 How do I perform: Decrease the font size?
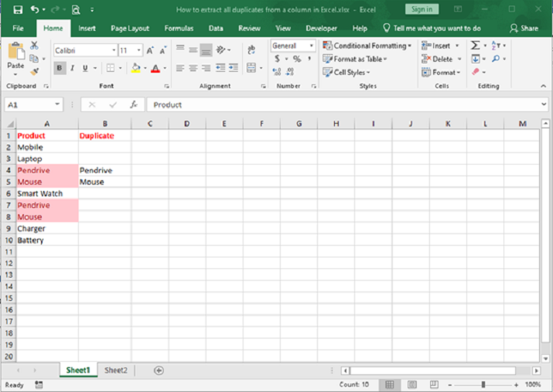coord(162,50)
